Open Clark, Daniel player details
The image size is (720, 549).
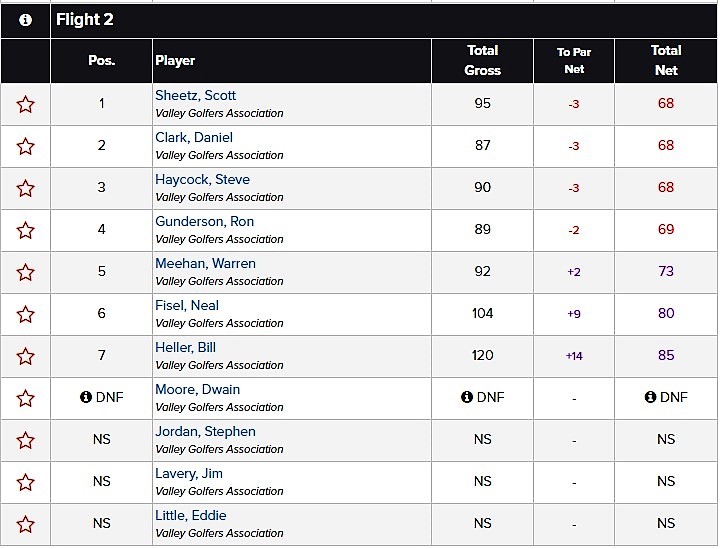point(193,138)
